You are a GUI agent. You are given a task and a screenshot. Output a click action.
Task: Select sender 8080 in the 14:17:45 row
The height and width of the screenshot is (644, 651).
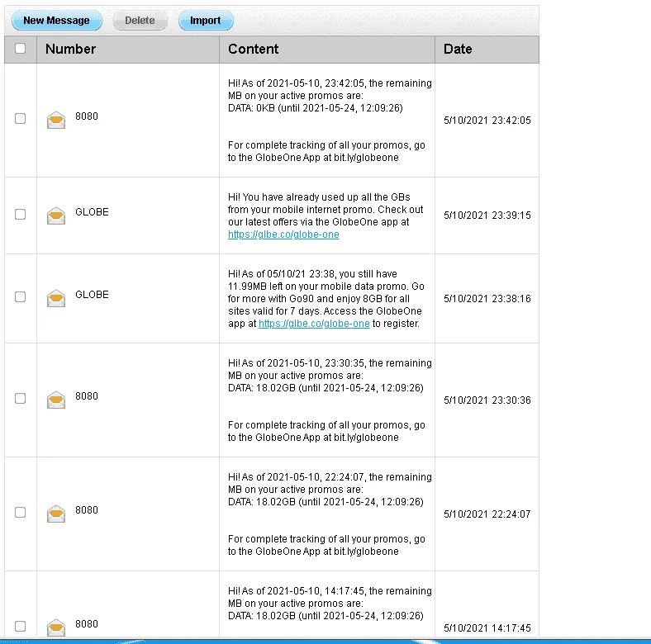(87, 624)
